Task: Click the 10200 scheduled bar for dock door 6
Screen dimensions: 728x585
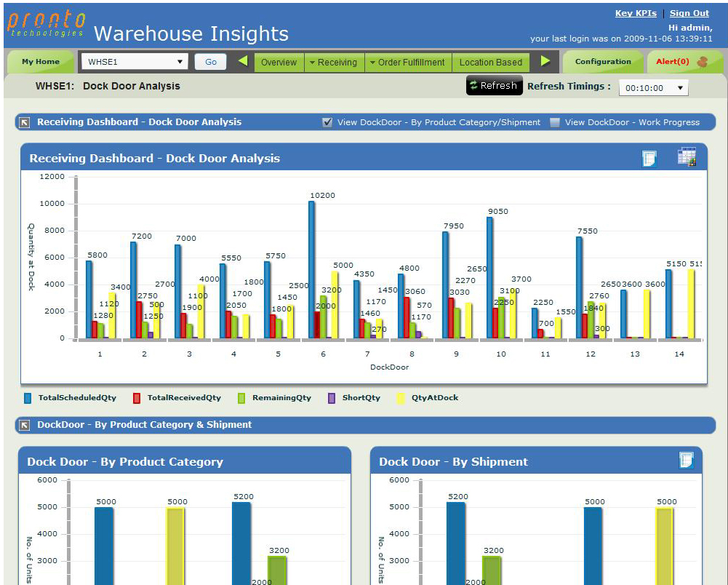Action: pos(311,270)
